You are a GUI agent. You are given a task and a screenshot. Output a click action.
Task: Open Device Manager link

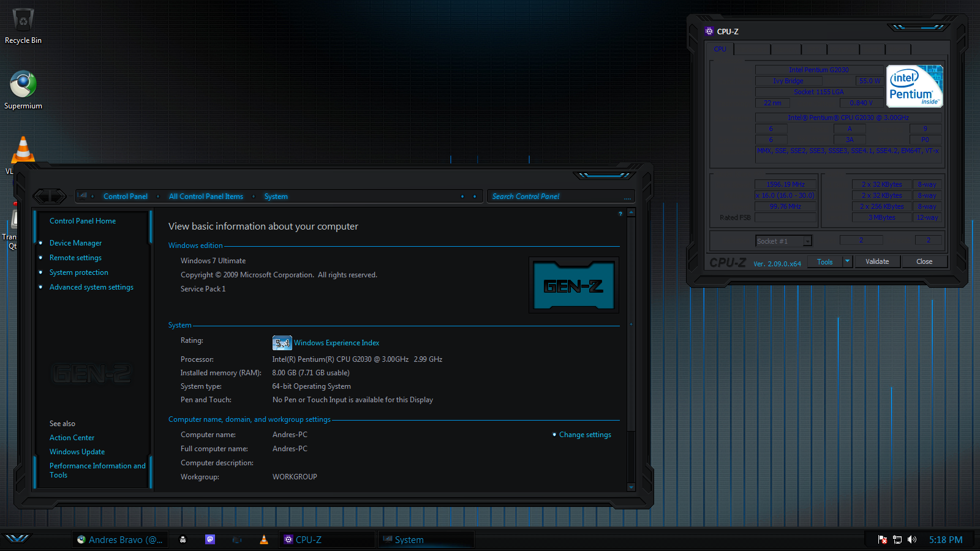pos(75,243)
